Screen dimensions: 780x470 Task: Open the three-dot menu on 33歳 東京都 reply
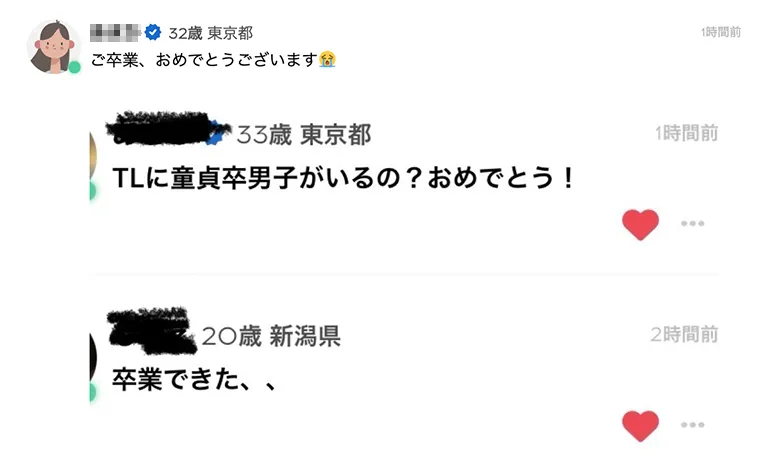coord(692,223)
